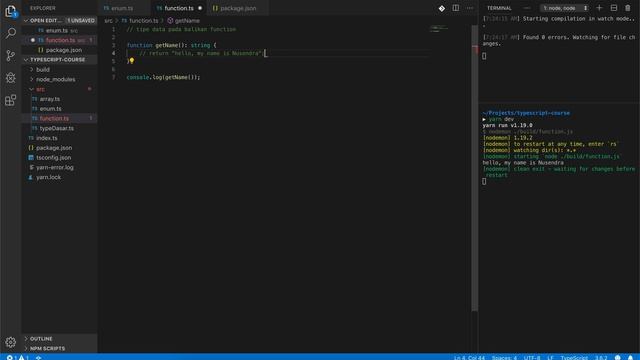Collapse the src folder
Viewport: 640px width, 360px height.
(x=59, y=89)
